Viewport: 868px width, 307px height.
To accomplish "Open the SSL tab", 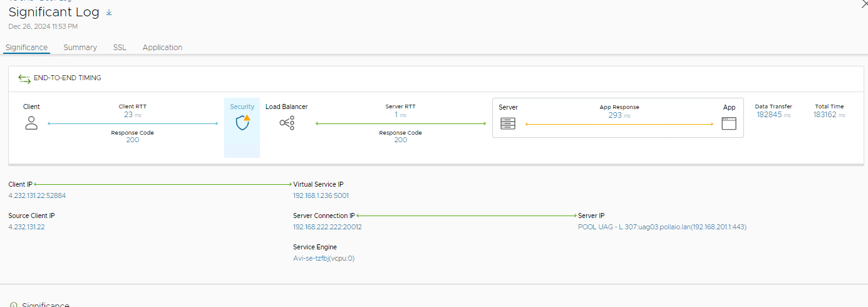I will (120, 48).
